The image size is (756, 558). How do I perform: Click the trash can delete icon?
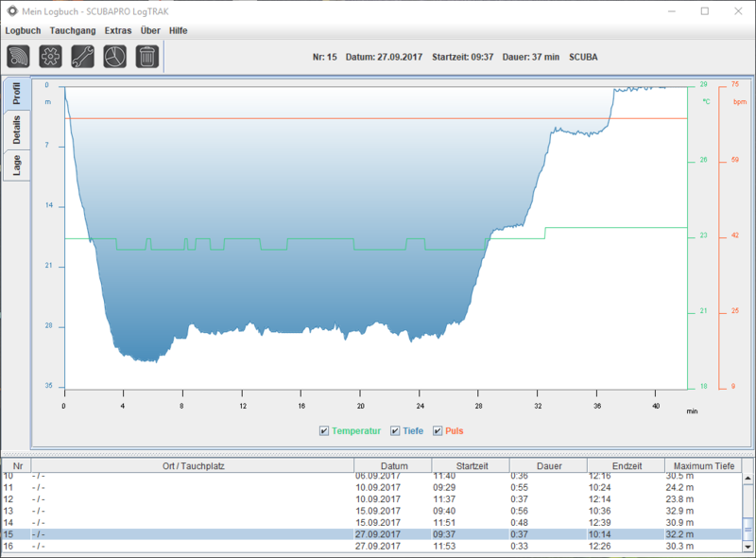click(146, 57)
